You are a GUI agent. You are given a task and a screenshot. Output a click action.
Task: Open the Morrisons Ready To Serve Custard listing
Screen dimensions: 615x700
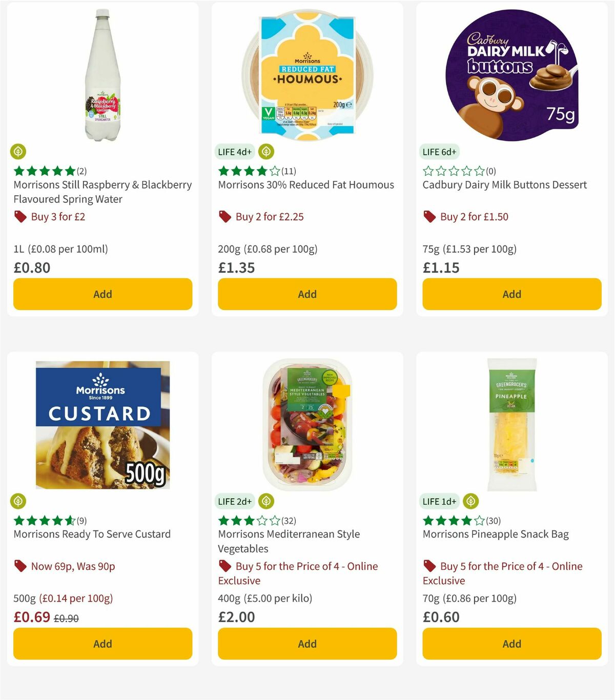coord(91,534)
